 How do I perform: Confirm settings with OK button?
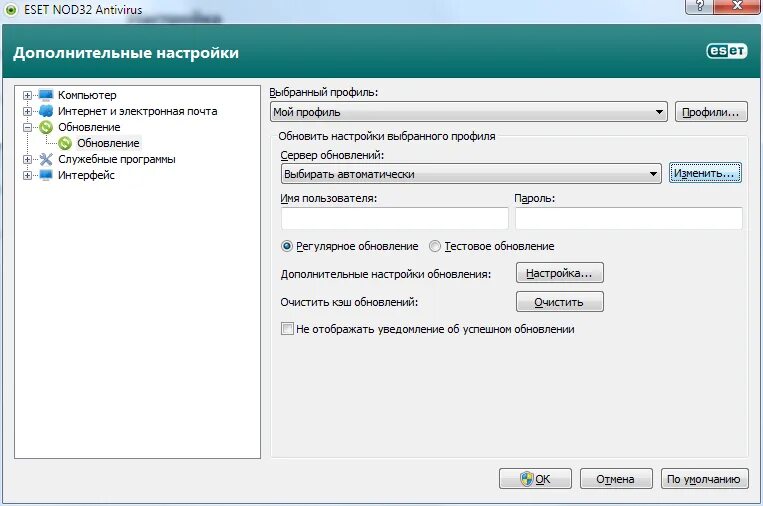(535, 479)
